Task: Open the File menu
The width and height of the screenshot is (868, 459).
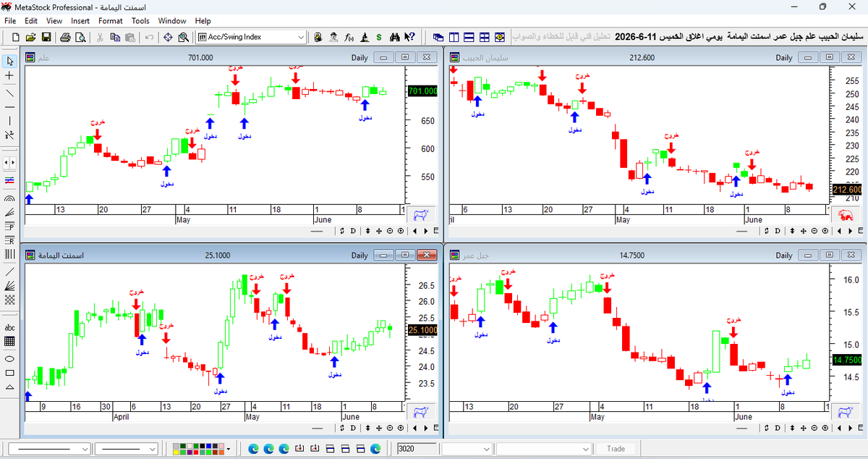Action: [10, 21]
